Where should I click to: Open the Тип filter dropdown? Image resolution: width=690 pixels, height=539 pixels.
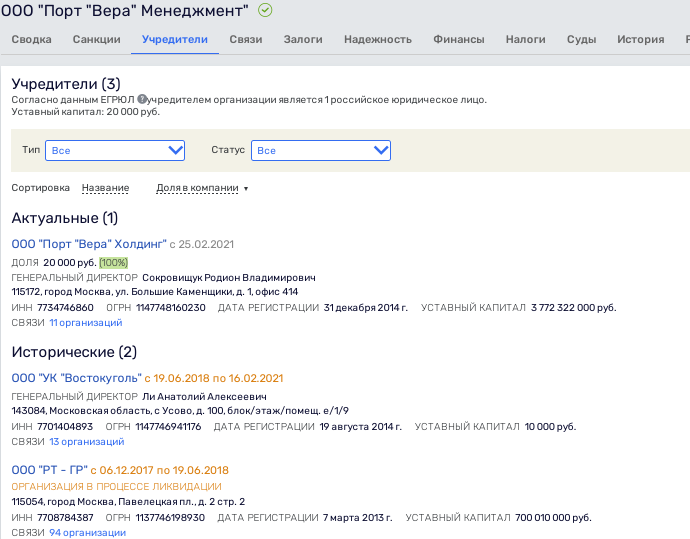tap(115, 150)
